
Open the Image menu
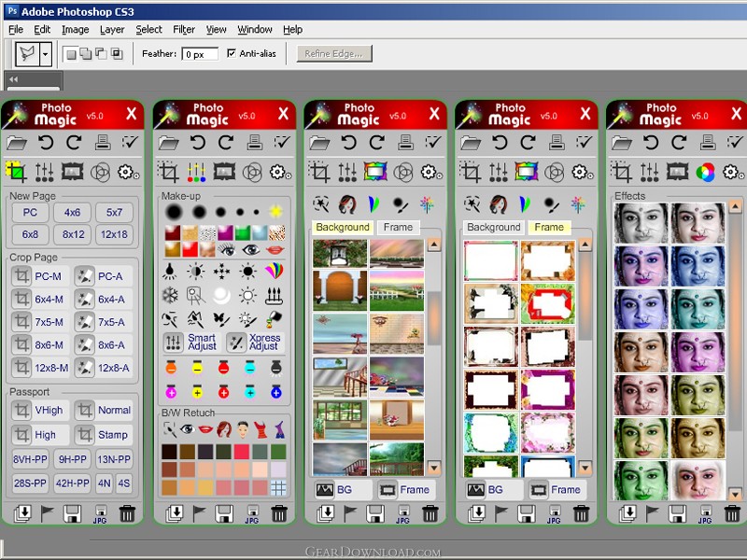76,30
